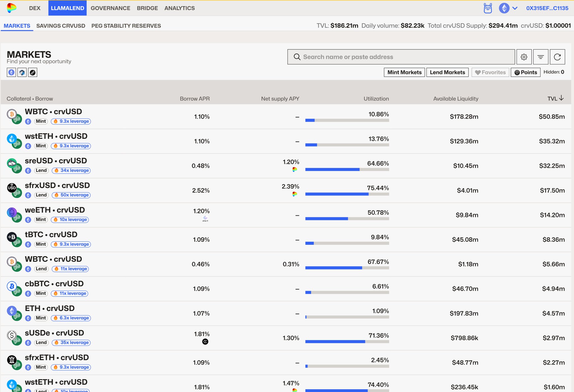Screen dimensions: 574x392
Task: Switch to Savings crvUSD tab
Action: click(x=61, y=26)
